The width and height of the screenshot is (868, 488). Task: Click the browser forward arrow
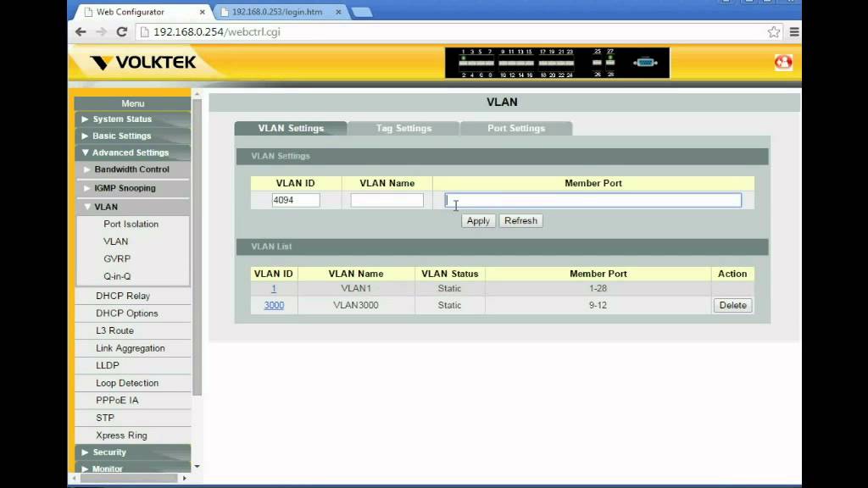point(102,32)
